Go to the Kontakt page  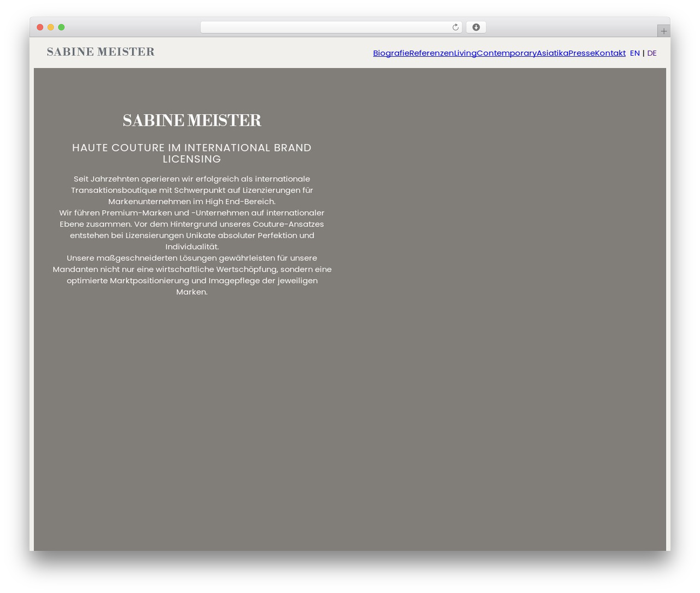(610, 53)
